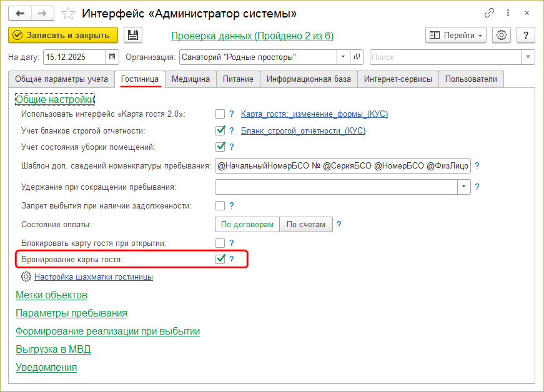This screenshot has height=392, width=544.
Task: Open Карта_гостя:_изменение_формы_(КУС) link
Action: [x=314, y=114]
